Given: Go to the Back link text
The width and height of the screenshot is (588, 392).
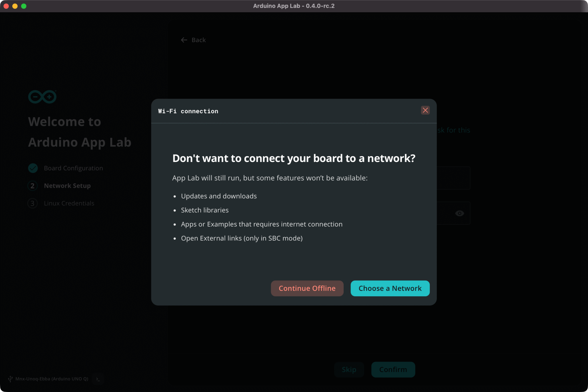Looking at the screenshot, I should coord(199,40).
